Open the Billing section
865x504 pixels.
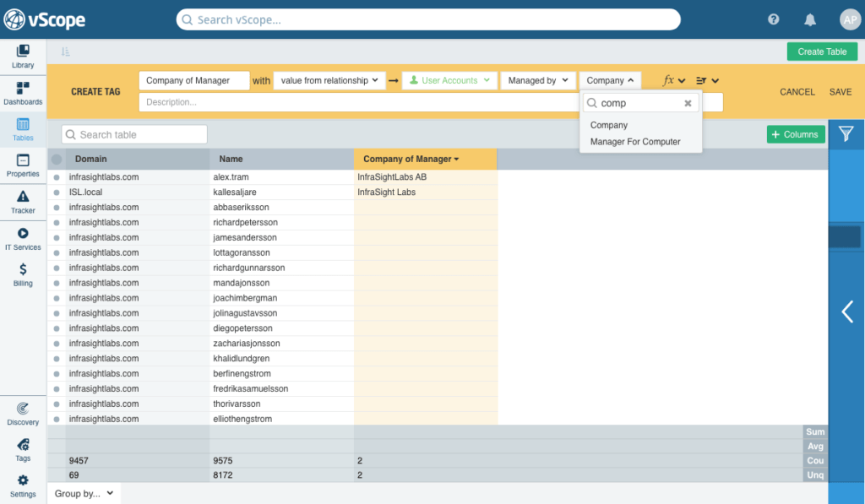coord(23,274)
